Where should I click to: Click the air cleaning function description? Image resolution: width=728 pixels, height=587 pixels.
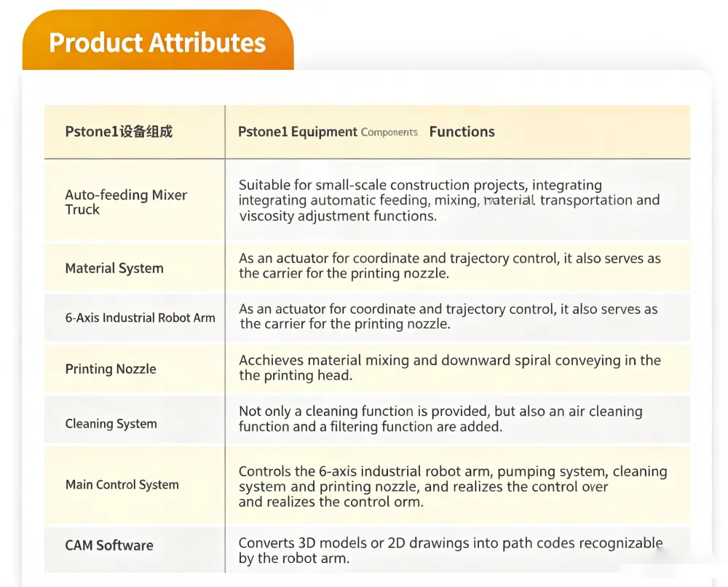[440, 419]
